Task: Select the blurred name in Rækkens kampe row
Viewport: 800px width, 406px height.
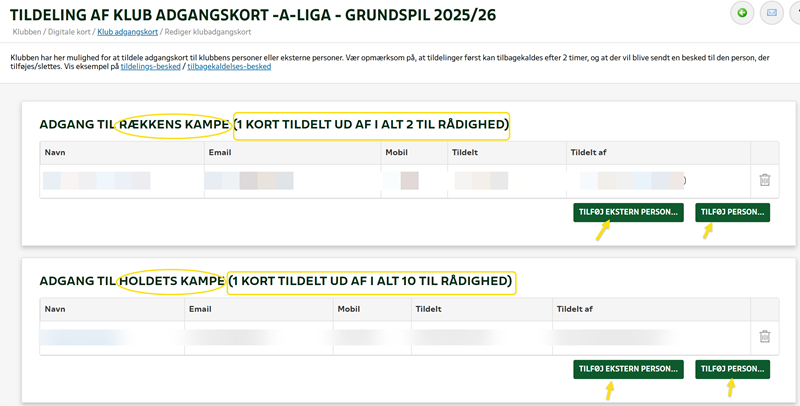Action: 97,181
